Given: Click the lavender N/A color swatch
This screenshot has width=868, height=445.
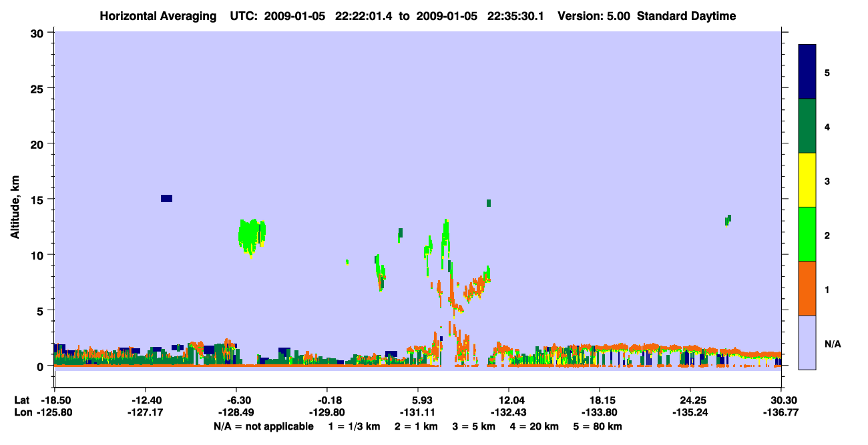Looking at the screenshot, I should click(x=807, y=342).
